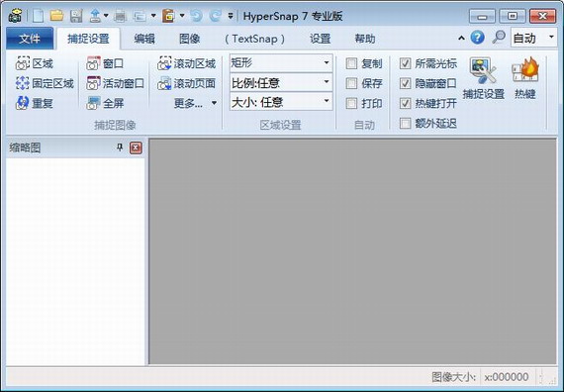This screenshot has height=392, width=564.
Task: Create a new blank image from quick toolbar
Action: pyautogui.click(x=39, y=16)
